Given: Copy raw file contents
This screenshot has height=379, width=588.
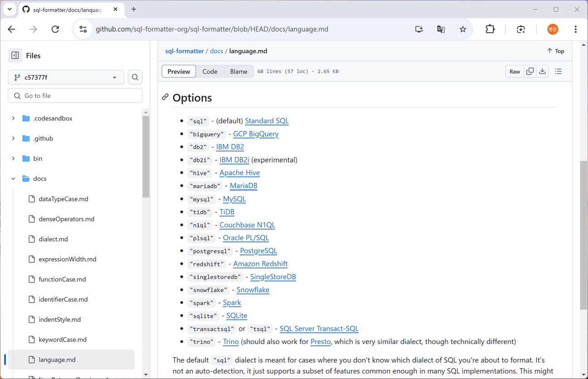Looking at the screenshot, I should (x=530, y=72).
